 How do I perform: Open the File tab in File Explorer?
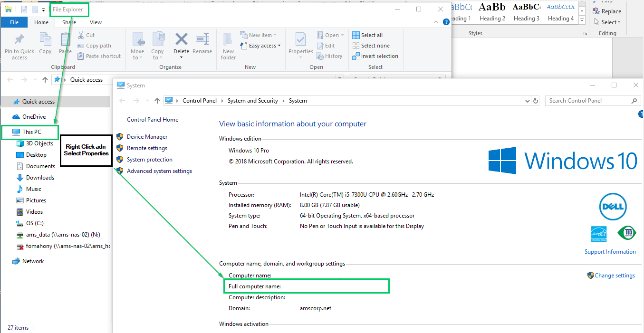14,22
